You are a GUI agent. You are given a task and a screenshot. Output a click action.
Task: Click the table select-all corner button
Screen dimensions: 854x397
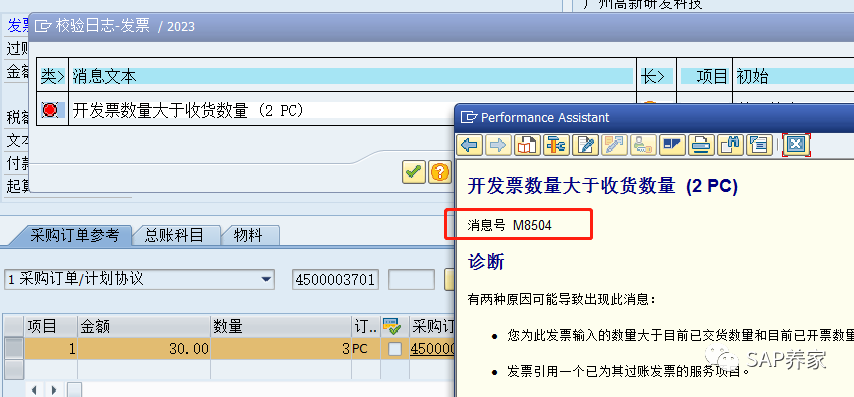pos(14,326)
